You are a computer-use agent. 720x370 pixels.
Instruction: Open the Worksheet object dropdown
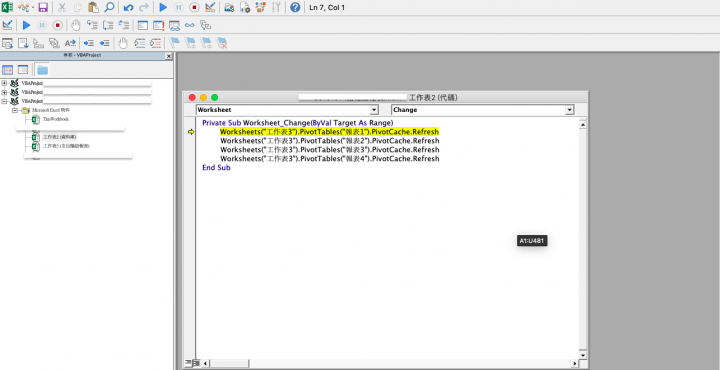coord(374,110)
